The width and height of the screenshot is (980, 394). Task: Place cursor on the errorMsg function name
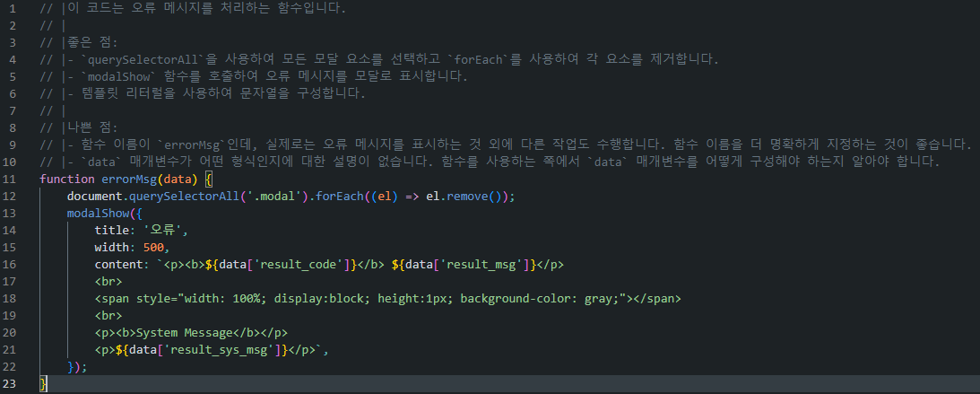[129, 179]
